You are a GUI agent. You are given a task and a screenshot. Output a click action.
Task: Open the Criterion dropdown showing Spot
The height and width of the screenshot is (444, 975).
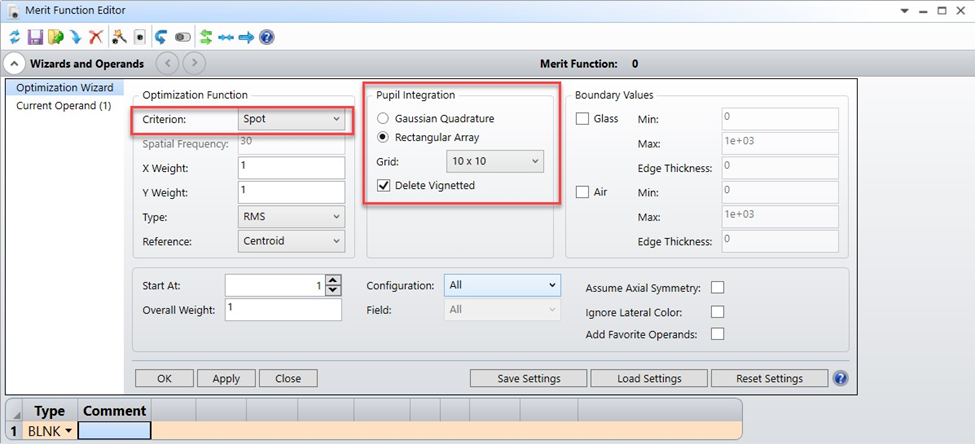pyautogui.click(x=292, y=119)
